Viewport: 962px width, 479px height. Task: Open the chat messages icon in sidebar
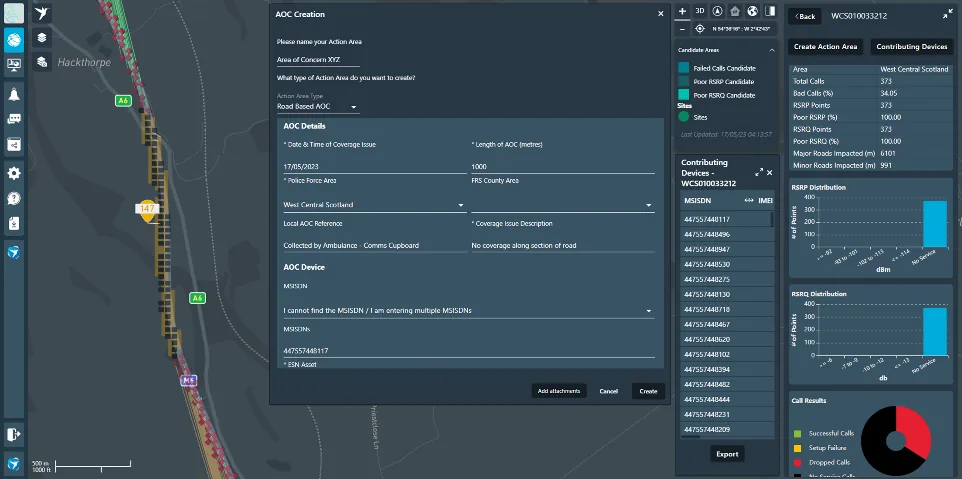(13, 119)
